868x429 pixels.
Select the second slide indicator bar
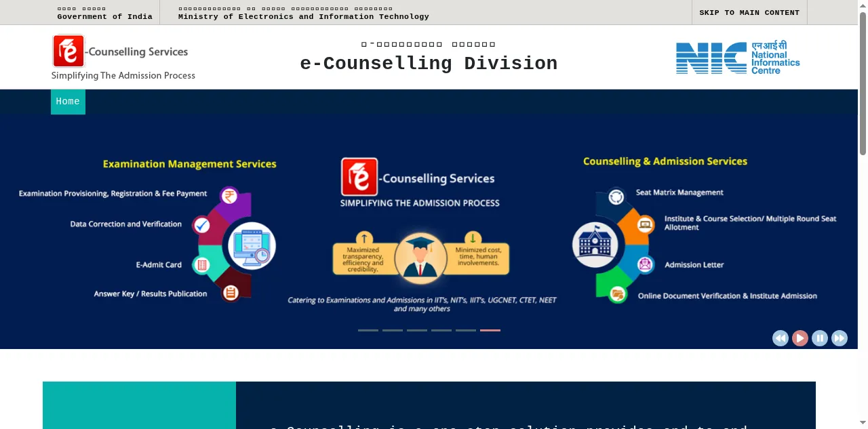pos(393,330)
